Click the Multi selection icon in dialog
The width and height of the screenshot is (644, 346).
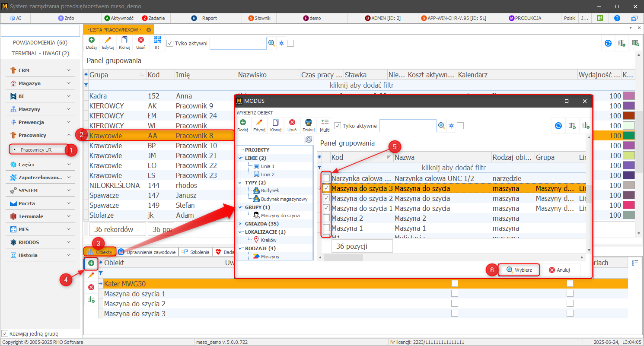[x=325, y=123]
